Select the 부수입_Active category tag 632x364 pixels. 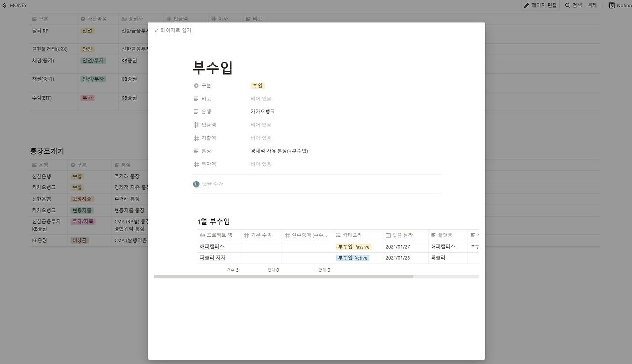353,258
